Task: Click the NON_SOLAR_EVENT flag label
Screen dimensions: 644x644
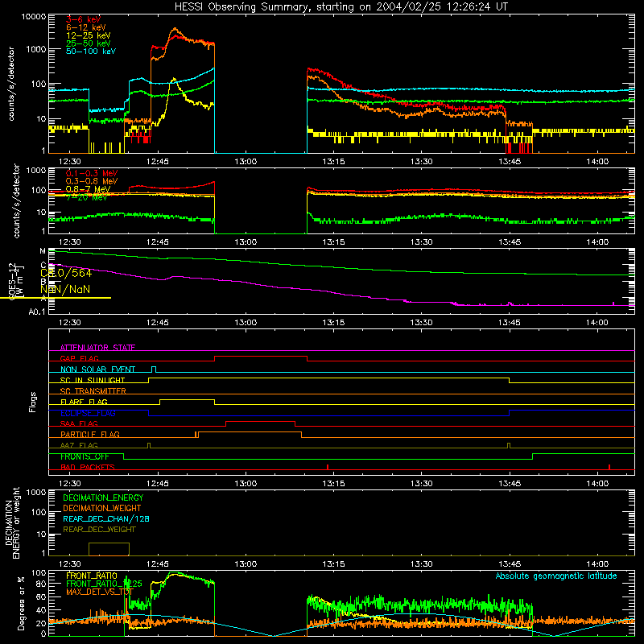Action: [97, 369]
